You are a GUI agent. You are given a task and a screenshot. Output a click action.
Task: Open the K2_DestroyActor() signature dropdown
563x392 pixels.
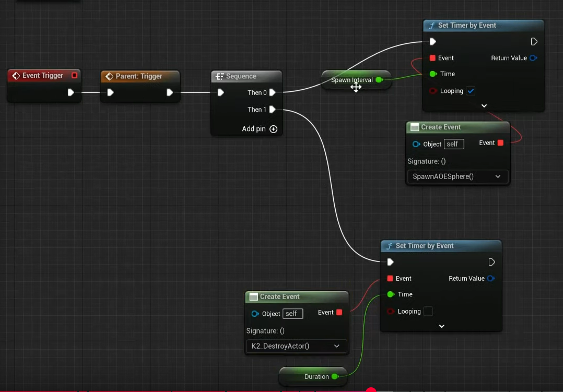[x=296, y=346]
